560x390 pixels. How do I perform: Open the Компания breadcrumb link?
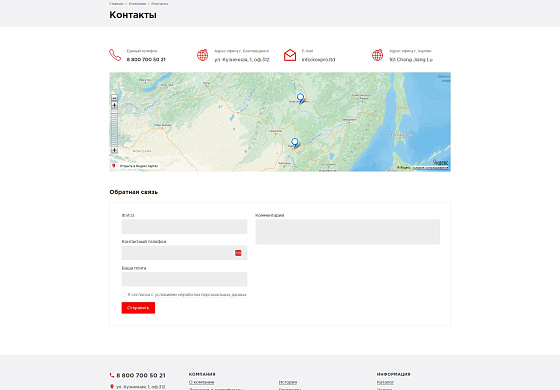pyautogui.click(x=138, y=4)
